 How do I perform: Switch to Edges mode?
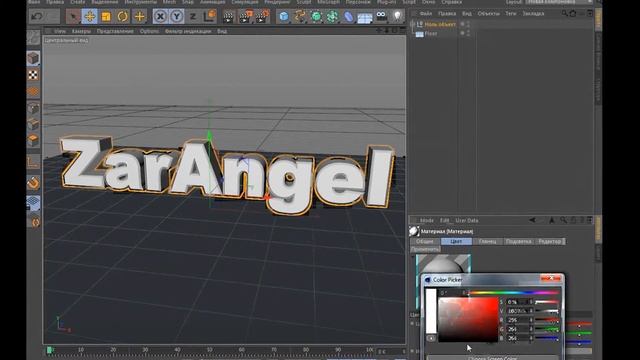click(x=33, y=124)
